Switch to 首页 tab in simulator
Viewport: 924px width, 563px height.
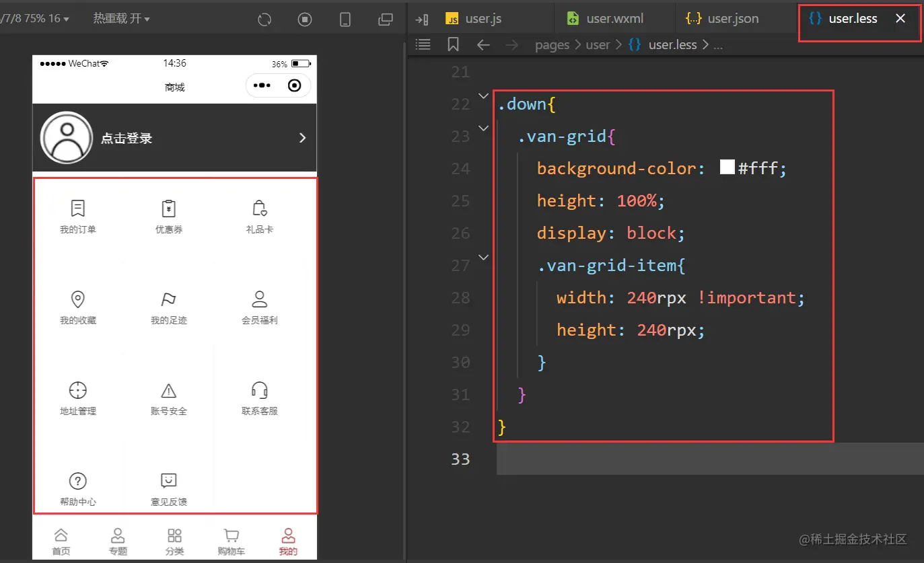pos(61,542)
